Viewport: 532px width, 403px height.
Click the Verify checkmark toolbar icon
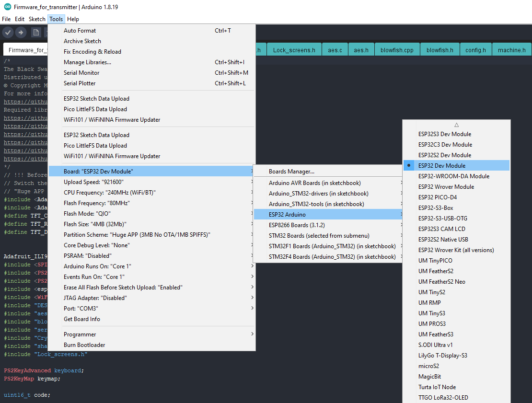coord(8,33)
